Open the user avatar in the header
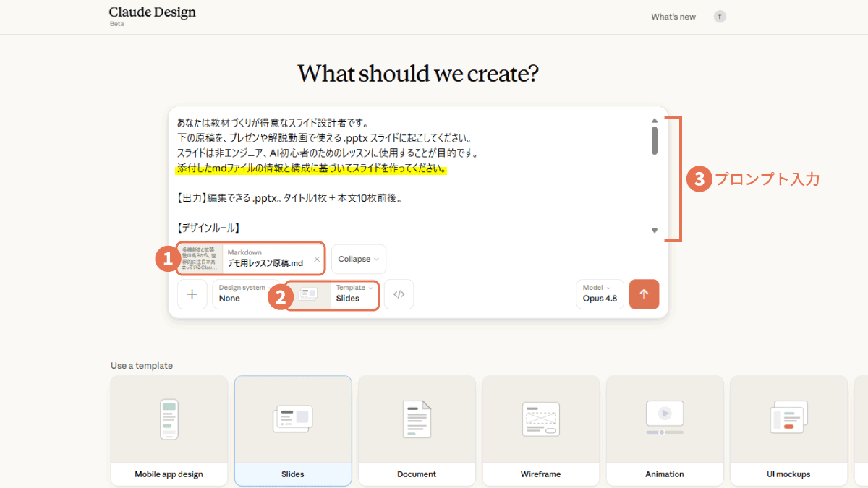This screenshot has height=488, width=868. pyautogui.click(x=720, y=17)
